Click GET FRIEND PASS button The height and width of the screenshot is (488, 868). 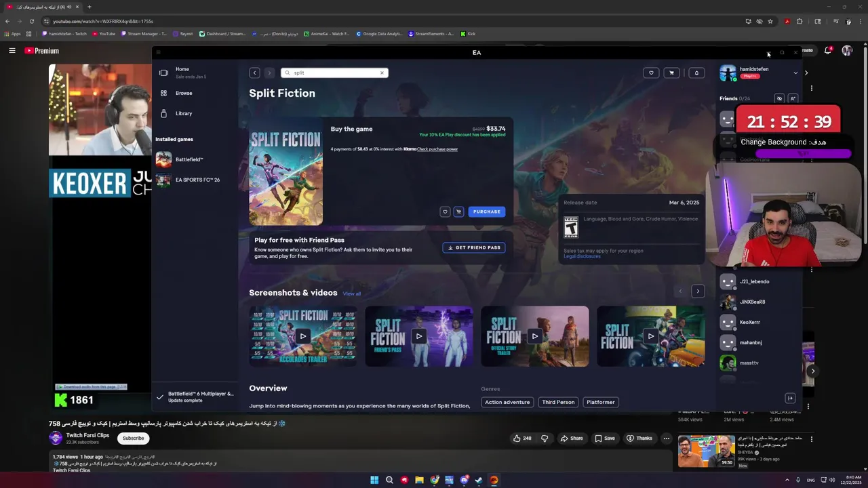click(x=474, y=247)
